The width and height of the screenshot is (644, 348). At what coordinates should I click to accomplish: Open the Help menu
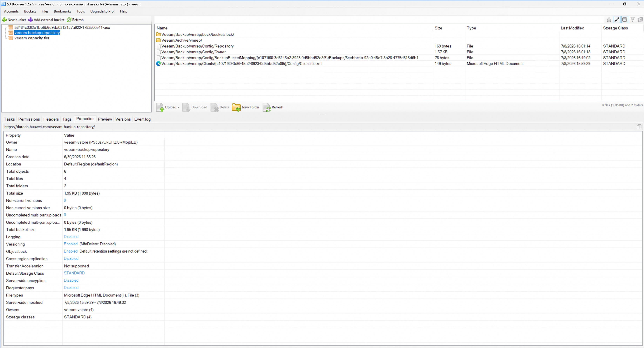pyautogui.click(x=124, y=11)
